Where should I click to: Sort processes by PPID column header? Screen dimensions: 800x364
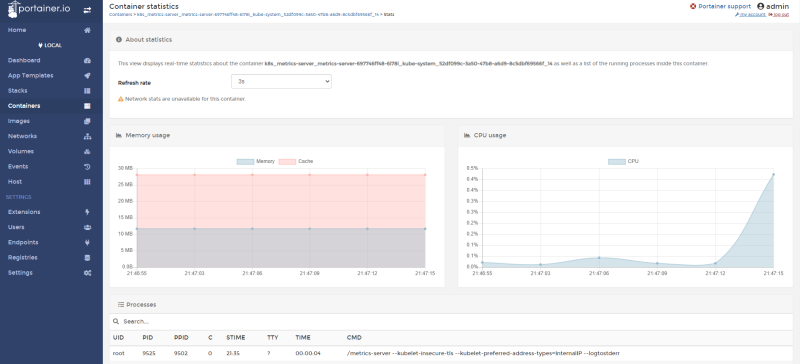[x=181, y=337]
